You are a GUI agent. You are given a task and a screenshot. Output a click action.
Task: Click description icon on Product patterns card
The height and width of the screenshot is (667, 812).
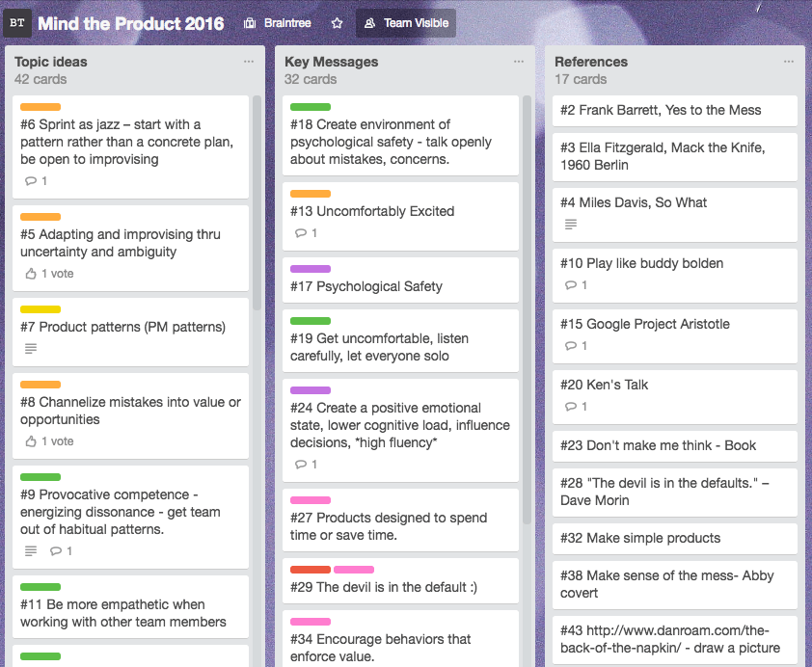point(31,349)
